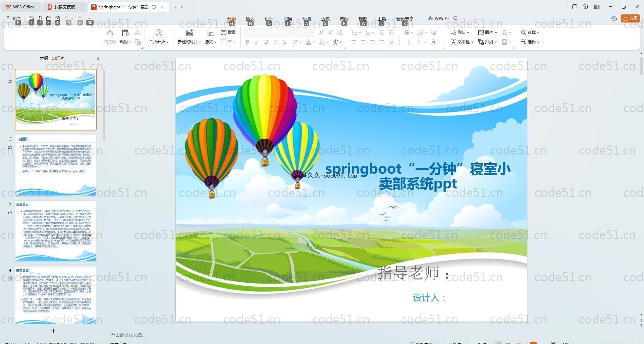Open the Text Box (文本框) dropdown
Screen dimensions: 644x344
point(462,42)
